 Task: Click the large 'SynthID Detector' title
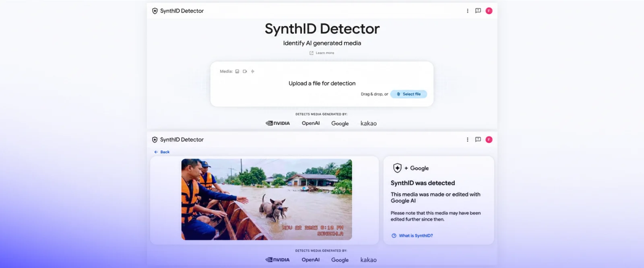[x=322, y=29]
